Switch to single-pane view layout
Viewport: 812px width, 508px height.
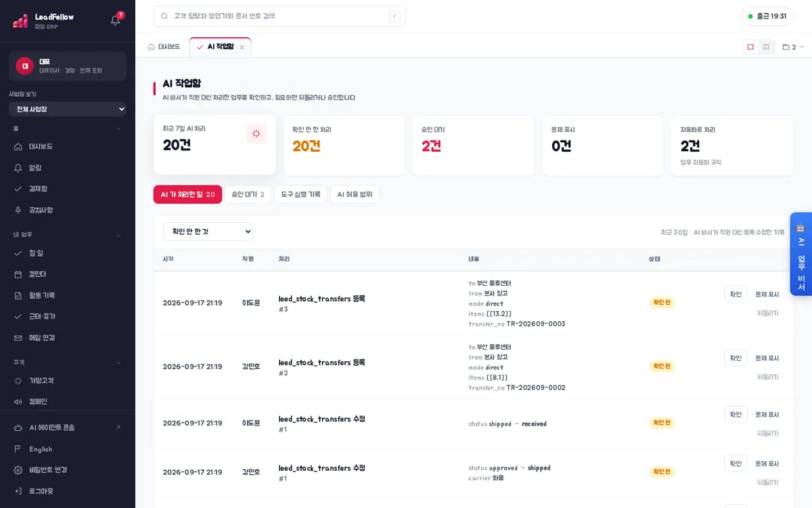tap(750, 47)
